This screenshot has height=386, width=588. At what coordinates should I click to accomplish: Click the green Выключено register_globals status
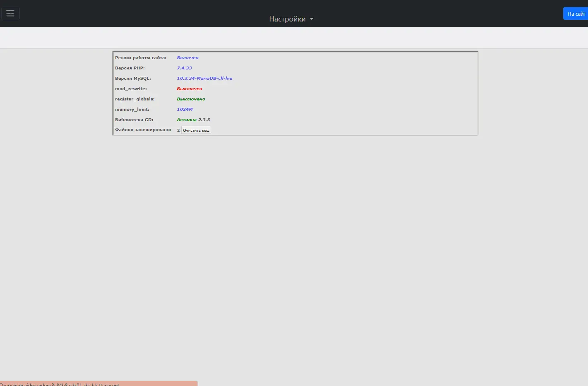[191, 99]
